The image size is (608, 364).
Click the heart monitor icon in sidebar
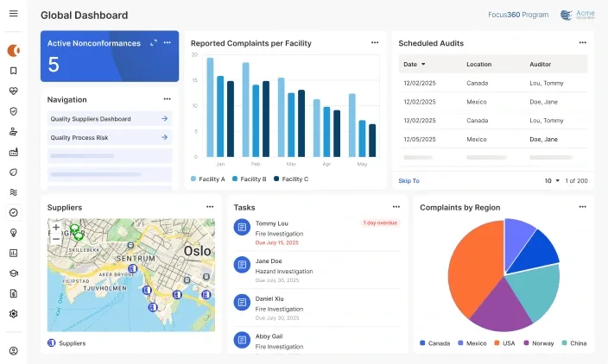(x=13, y=91)
